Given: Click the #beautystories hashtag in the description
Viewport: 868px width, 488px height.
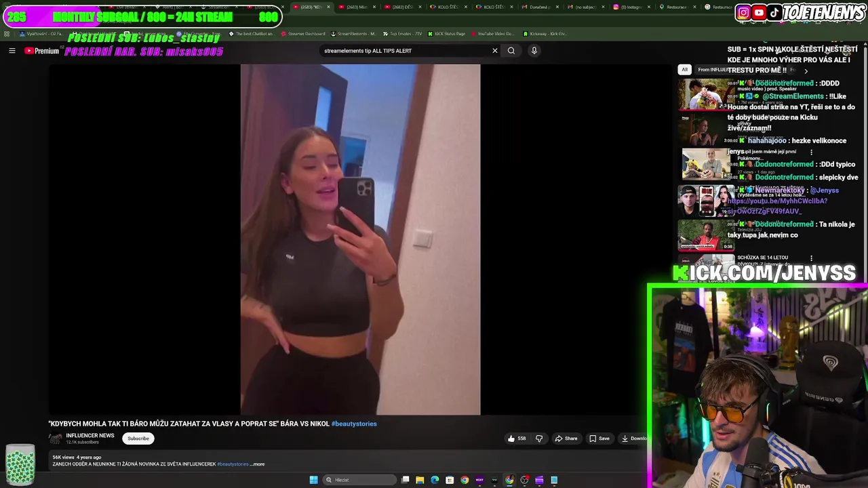Looking at the screenshot, I should [233, 464].
